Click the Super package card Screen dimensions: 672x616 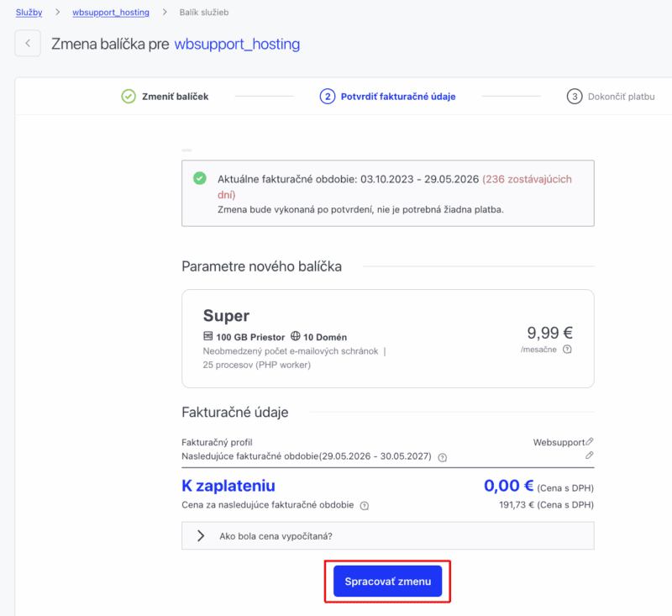click(x=387, y=338)
